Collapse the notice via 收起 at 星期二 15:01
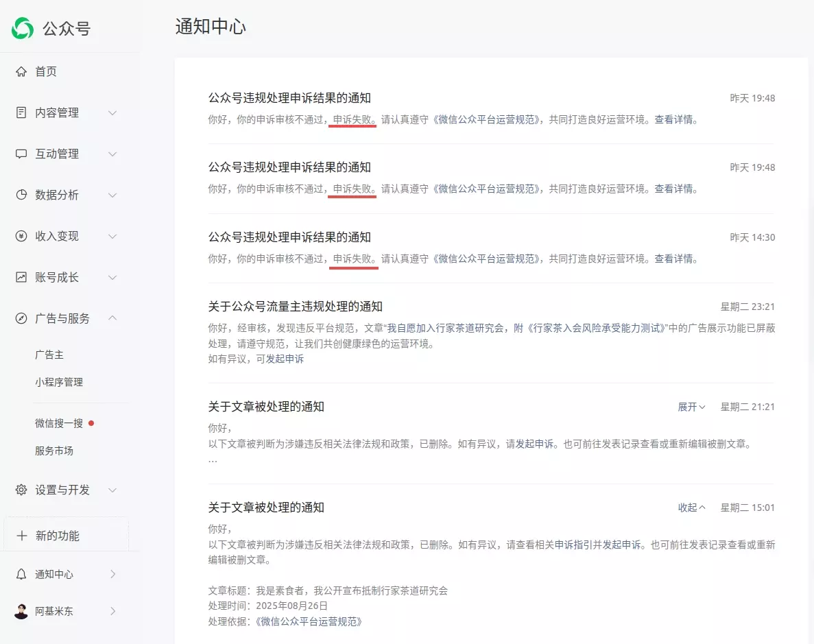814x644 pixels. point(691,508)
